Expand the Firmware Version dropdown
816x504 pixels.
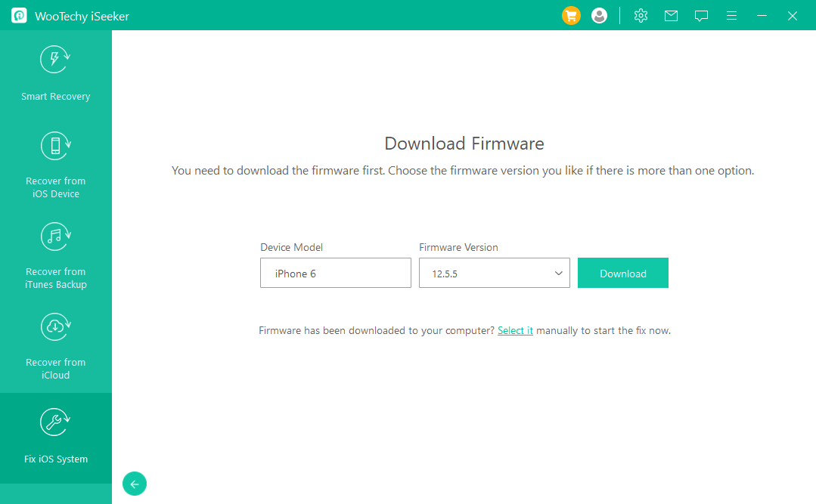[494, 274]
